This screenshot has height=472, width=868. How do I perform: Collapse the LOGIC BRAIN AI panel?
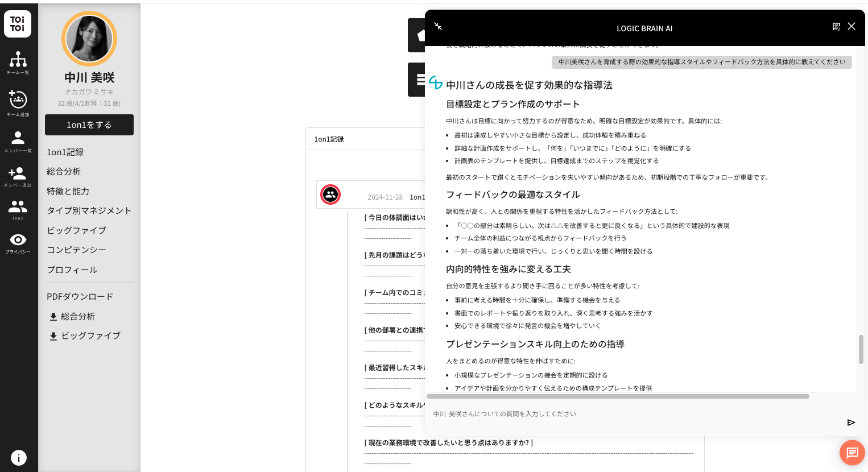coord(438,26)
